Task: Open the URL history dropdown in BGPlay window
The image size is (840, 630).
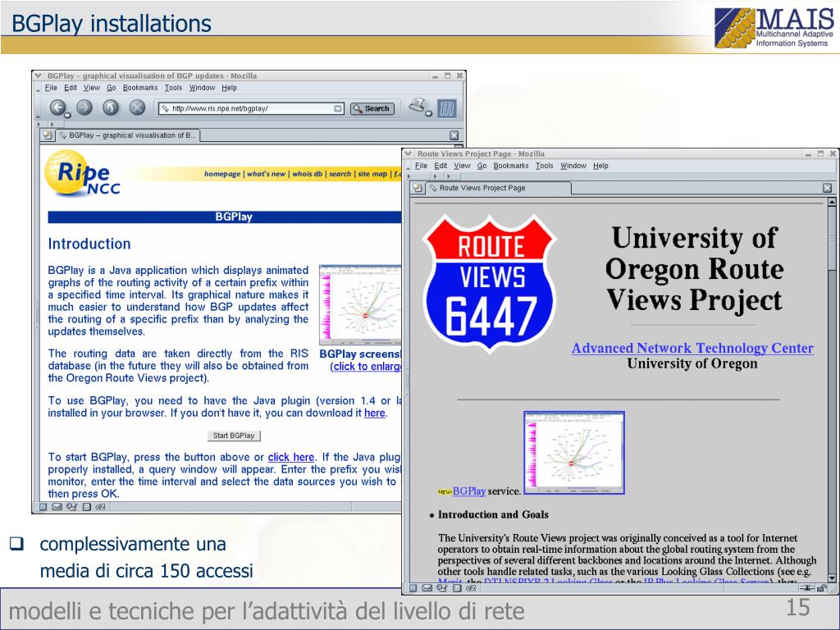Action: tap(338, 109)
